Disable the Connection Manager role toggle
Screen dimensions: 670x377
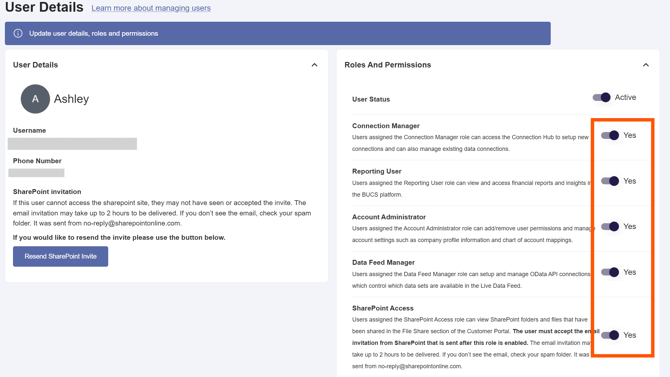610,135
